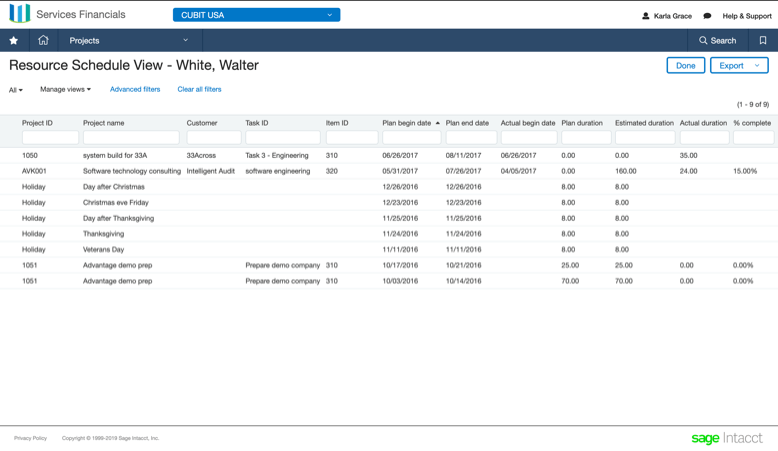Image resolution: width=778 pixels, height=451 pixels.
Task: Open the chat bubble icon
Action: coord(707,16)
